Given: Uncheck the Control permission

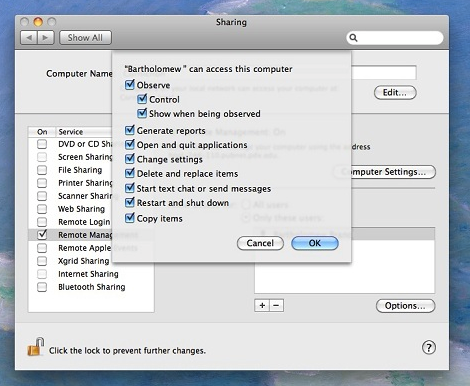Looking at the screenshot, I should click(x=142, y=99).
